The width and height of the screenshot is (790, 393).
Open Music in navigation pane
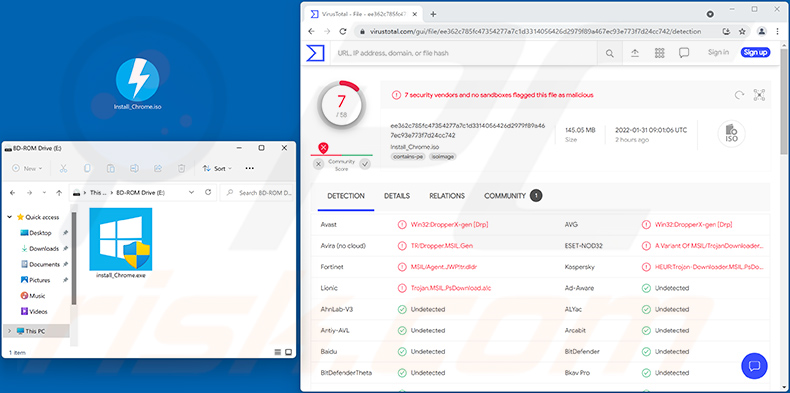click(33, 296)
